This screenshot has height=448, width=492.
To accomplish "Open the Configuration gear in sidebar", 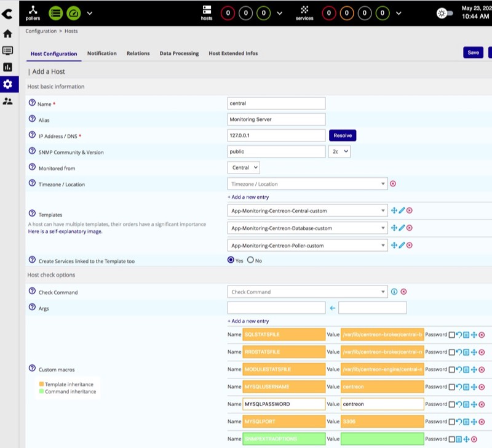I will (8, 84).
